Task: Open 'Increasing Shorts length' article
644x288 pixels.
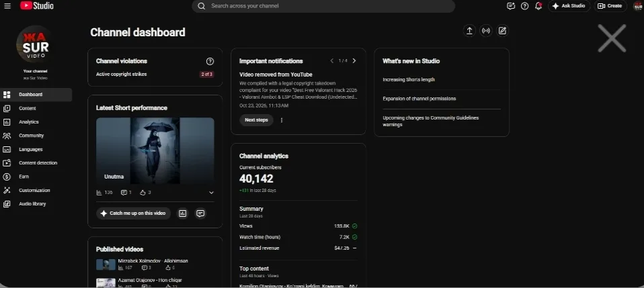Action: [409, 80]
